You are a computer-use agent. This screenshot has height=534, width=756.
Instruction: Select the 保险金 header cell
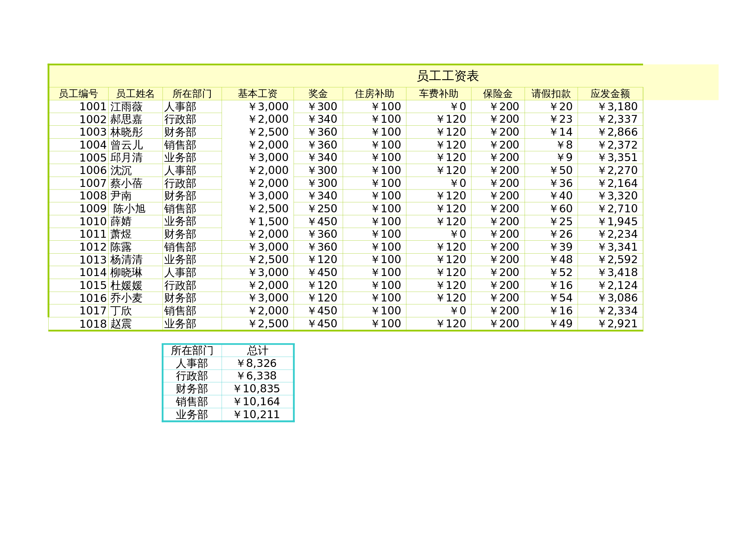click(497, 94)
